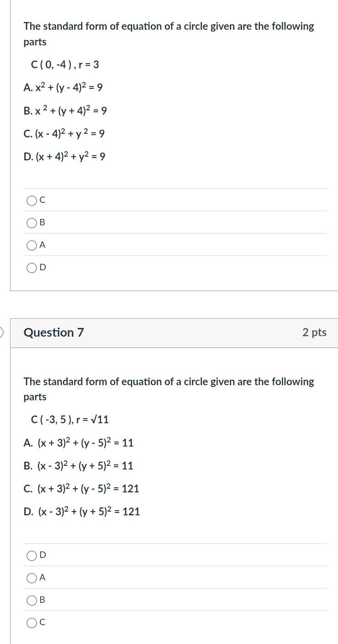Choose radio option A under Question 7
338x644 pixels.
pos(32,578)
